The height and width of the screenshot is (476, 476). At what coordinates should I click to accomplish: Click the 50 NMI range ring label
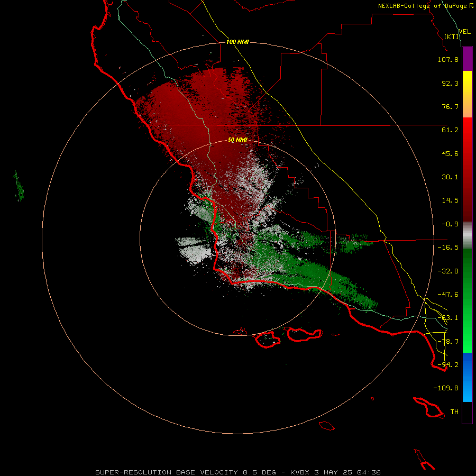tap(237, 140)
